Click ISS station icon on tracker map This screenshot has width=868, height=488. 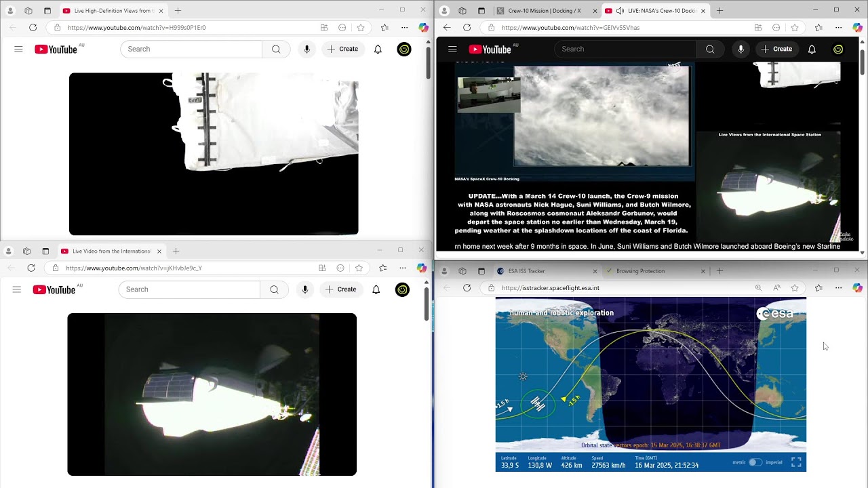[538, 404]
